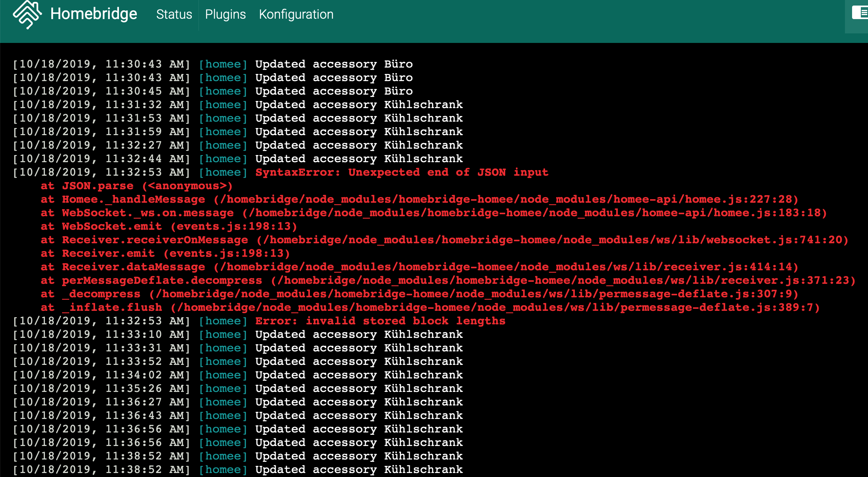
Task: Open the Status page
Action: (174, 14)
